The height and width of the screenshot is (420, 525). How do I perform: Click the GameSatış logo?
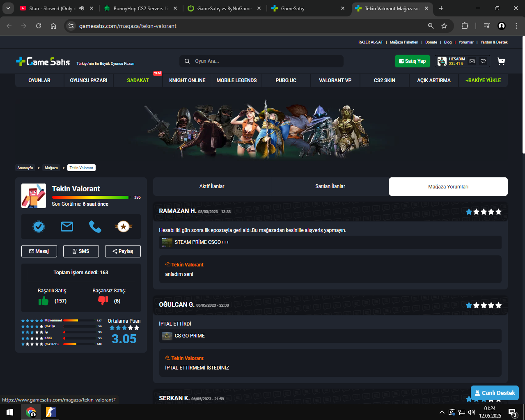point(43,62)
